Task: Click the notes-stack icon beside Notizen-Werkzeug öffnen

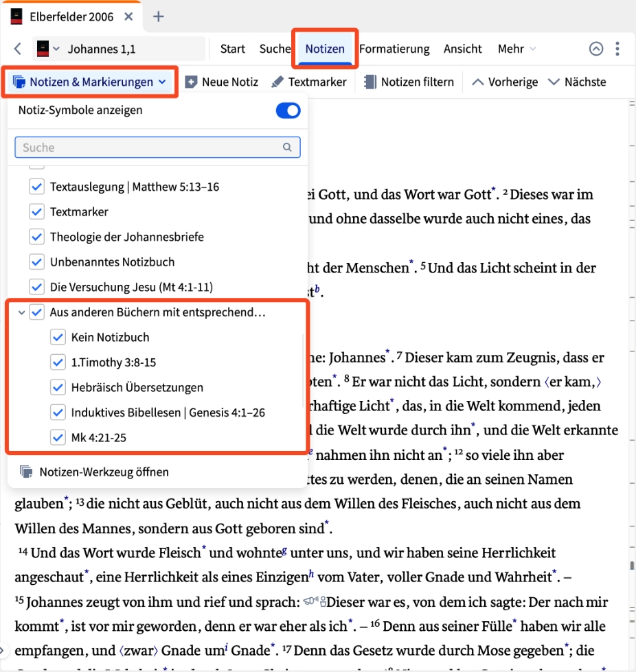Action: [26, 472]
